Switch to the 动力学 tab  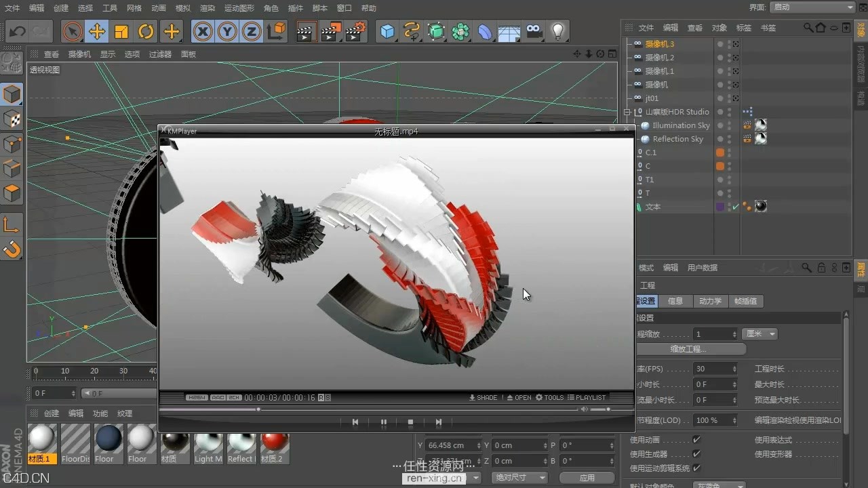(711, 301)
